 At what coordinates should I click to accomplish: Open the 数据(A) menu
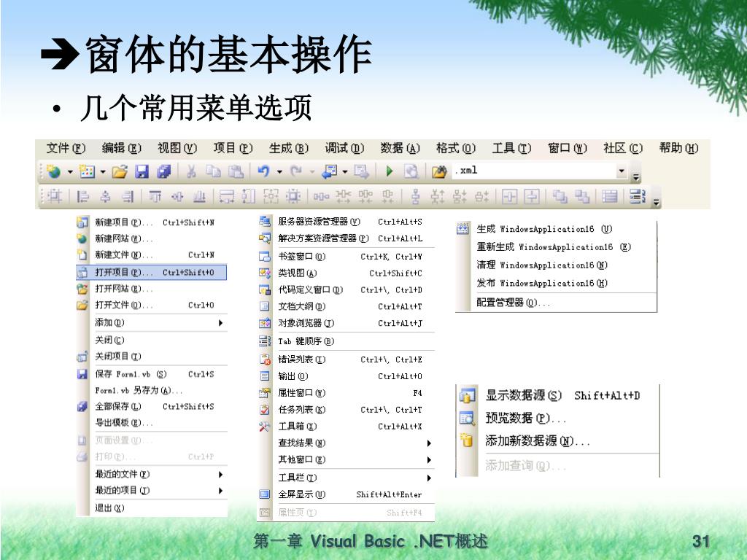400,148
